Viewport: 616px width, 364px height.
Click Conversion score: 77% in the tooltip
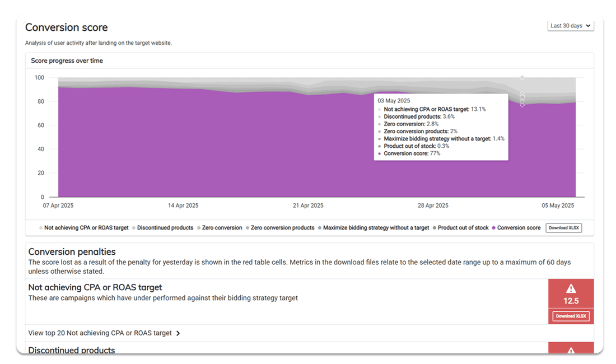(412, 153)
